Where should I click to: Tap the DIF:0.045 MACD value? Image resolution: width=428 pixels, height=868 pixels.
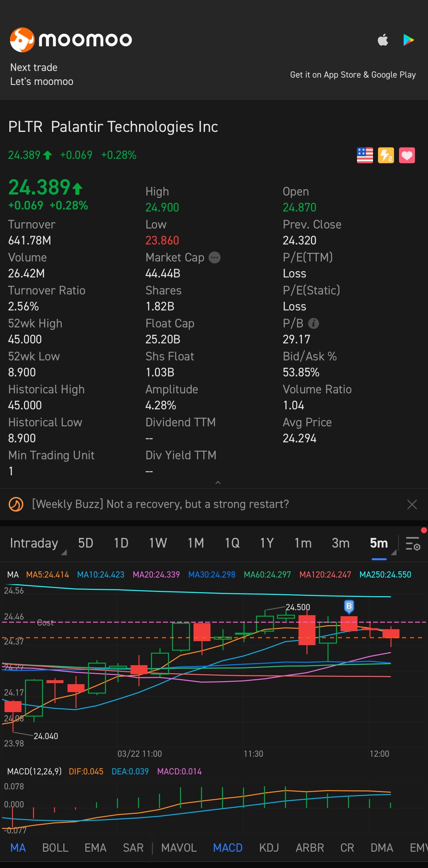[x=86, y=771]
